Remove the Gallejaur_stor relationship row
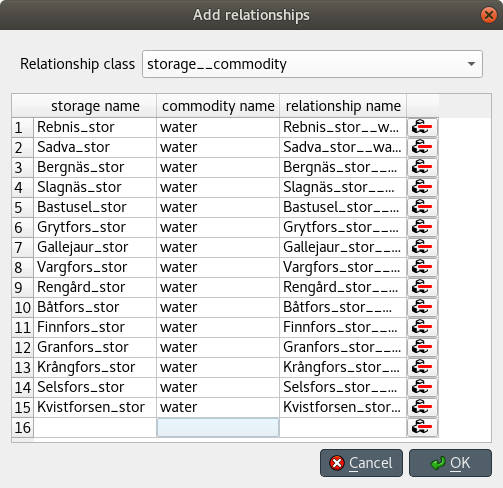The height and width of the screenshot is (488, 503). (422, 247)
